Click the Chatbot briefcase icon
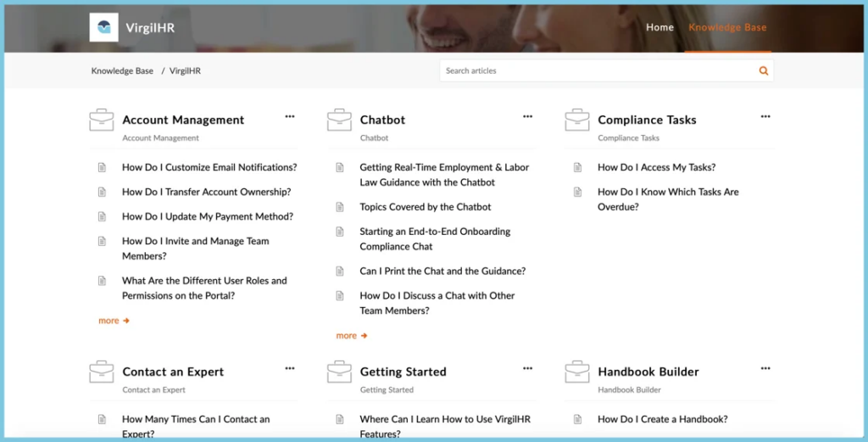This screenshot has height=442, width=868. click(339, 120)
